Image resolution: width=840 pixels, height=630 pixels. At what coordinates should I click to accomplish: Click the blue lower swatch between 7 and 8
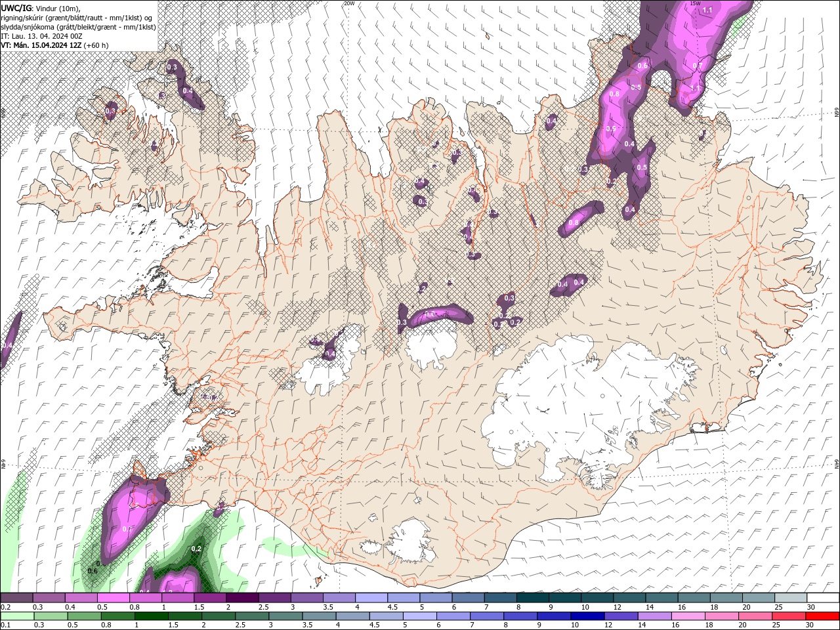coord(487,616)
